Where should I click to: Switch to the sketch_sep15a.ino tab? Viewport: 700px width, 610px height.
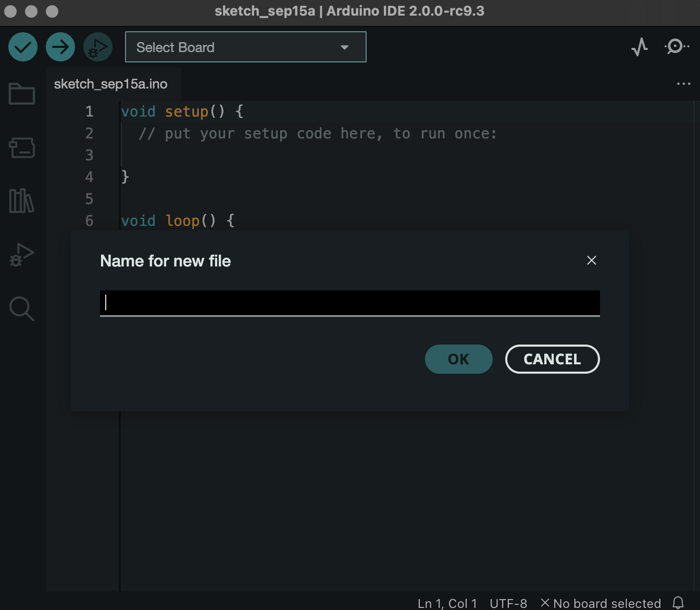[x=111, y=84]
